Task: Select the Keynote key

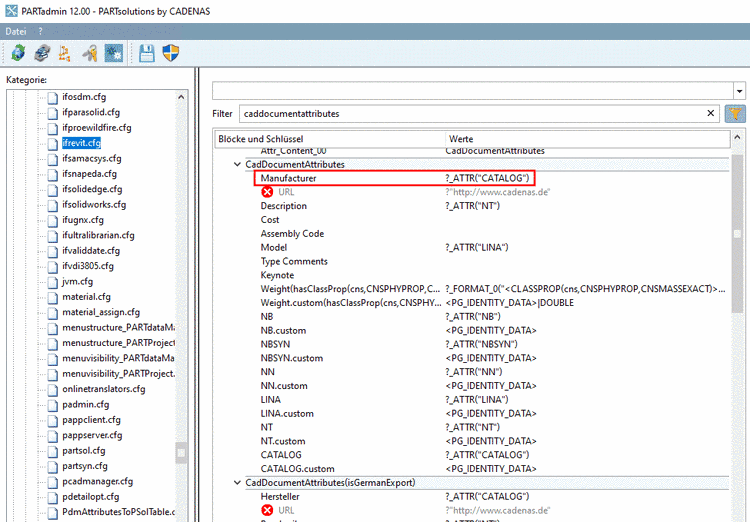Action: (277, 275)
